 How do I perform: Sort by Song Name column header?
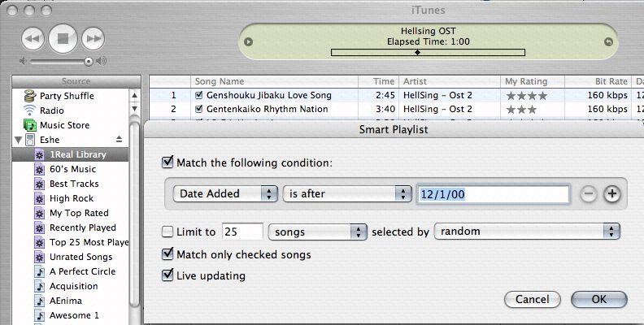pyautogui.click(x=274, y=82)
